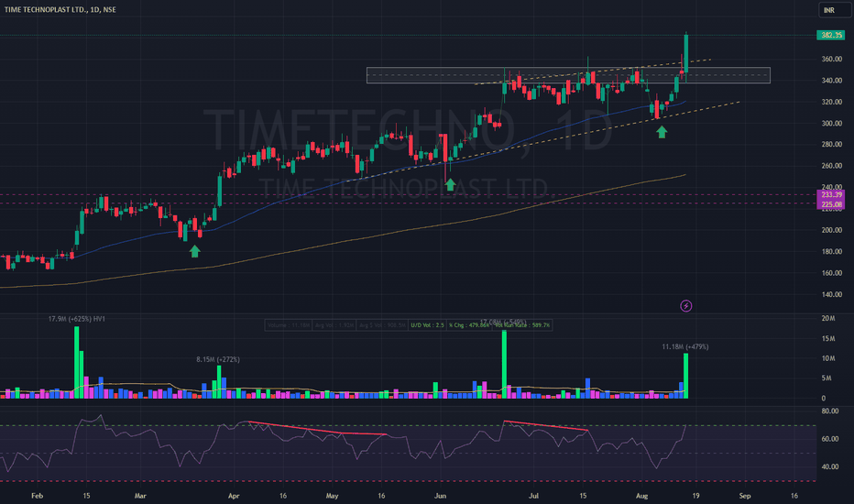
Task: Click the Mar label on time axis
Action: click(140, 496)
